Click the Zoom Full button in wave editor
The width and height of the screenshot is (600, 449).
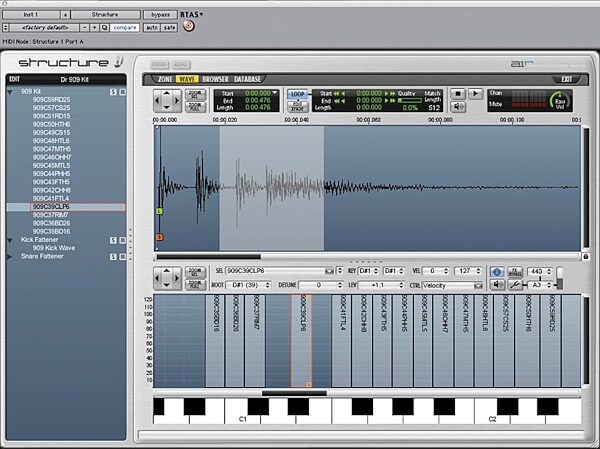[195, 106]
